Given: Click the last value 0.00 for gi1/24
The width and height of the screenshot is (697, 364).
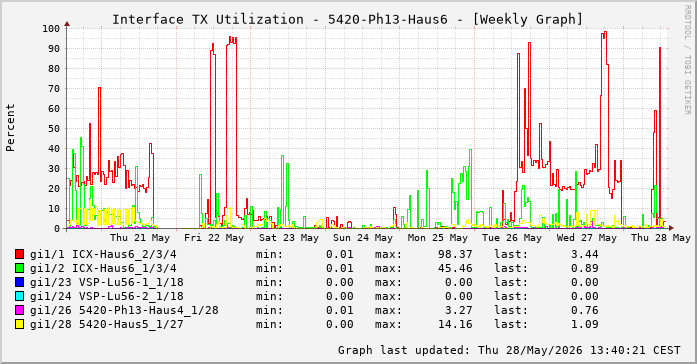Looking at the screenshot, I should [x=585, y=296].
